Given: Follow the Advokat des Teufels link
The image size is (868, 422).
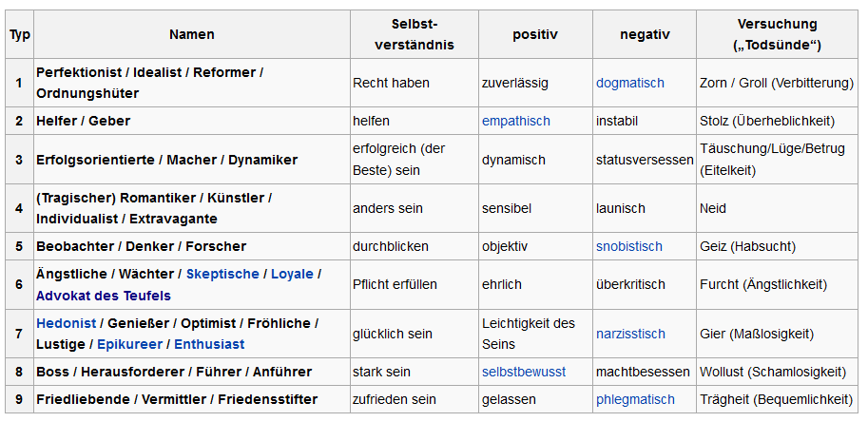Looking at the screenshot, I should click(x=104, y=296).
